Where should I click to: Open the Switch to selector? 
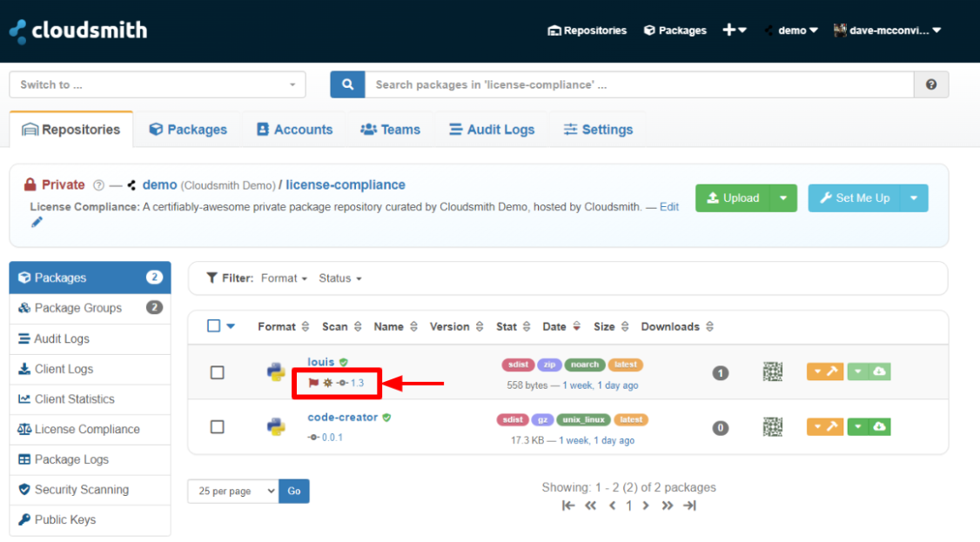158,84
